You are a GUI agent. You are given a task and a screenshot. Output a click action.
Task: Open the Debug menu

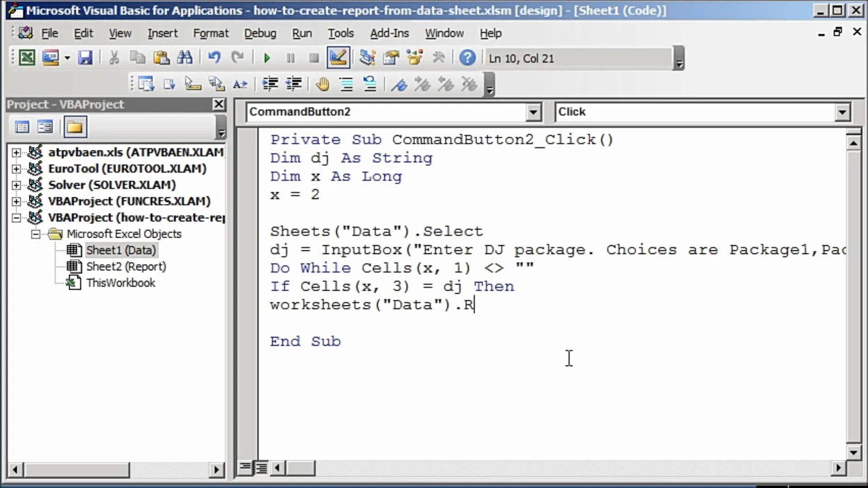tap(260, 33)
